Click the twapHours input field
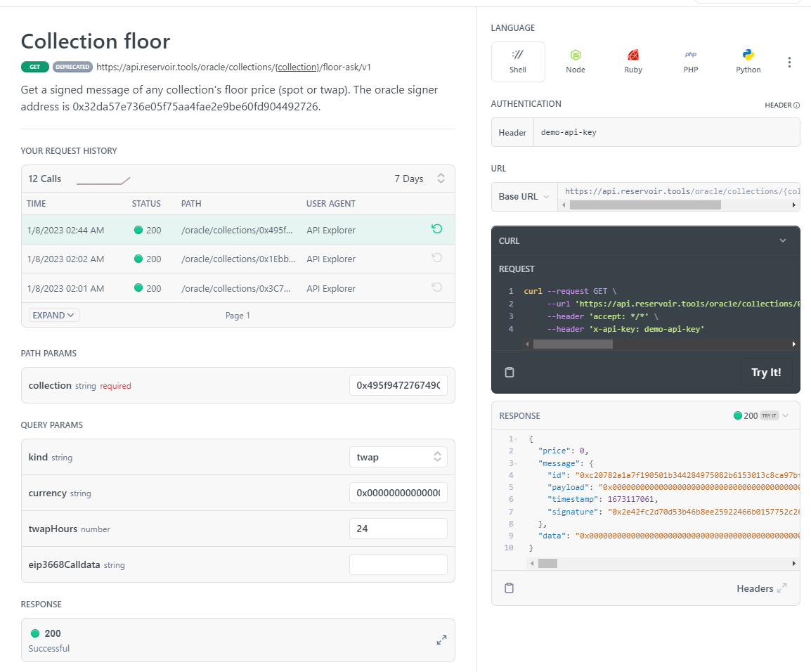Image resolution: width=811 pixels, height=672 pixels. (398, 528)
